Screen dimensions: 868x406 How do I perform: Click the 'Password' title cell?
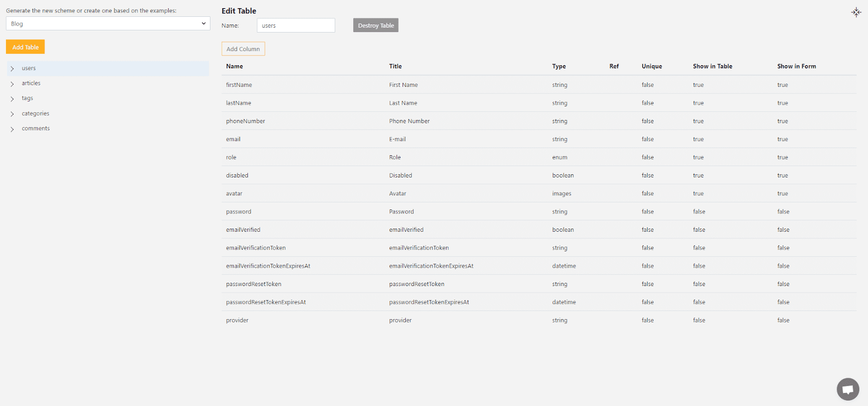point(401,212)
